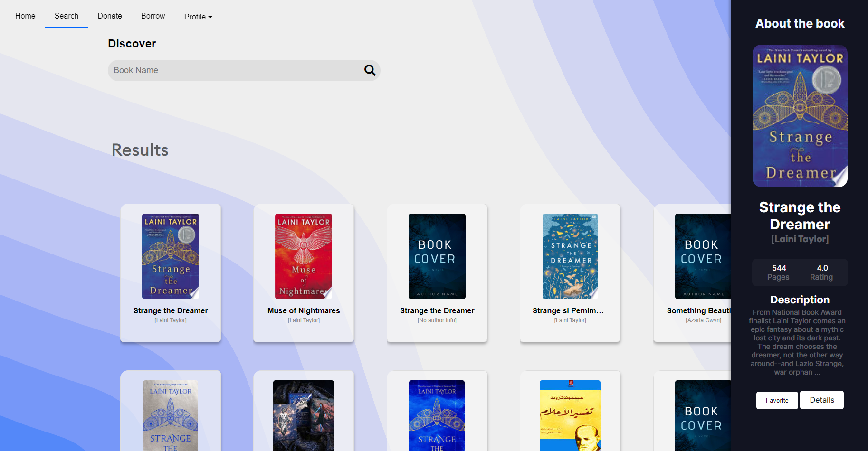868x451 pixels.
Task: Click the magnifying glass search icon
Action: 370,70
